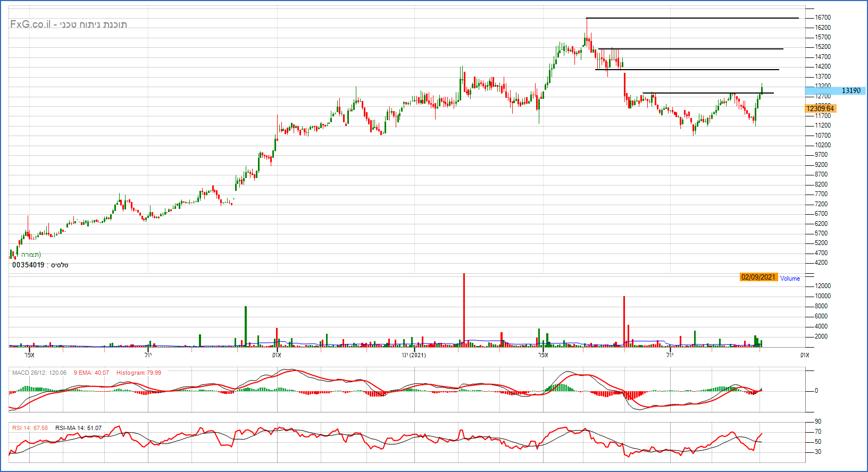
Task: Click the tallest red volume bar
Action: point(464,310)
